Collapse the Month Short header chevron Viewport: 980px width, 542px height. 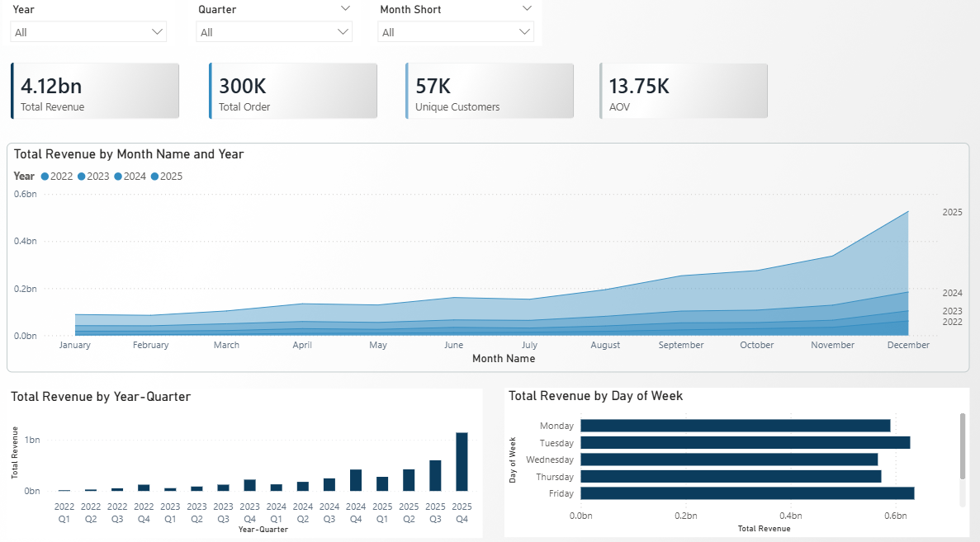pos(527,9)
